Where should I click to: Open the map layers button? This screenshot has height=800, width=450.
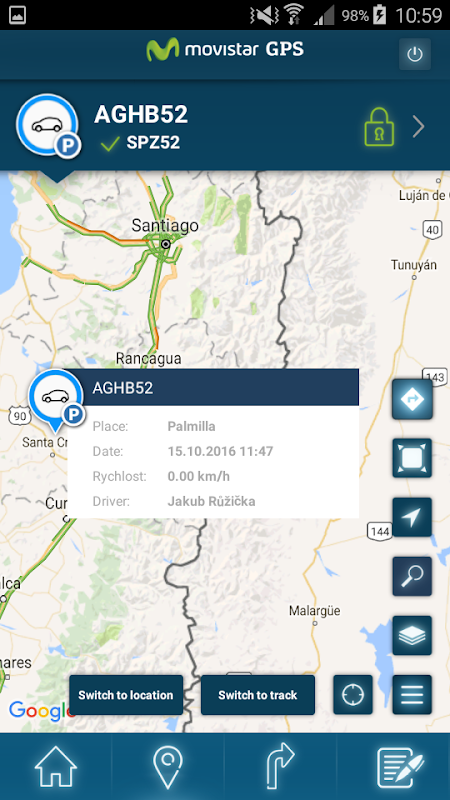tap(412, 636)
